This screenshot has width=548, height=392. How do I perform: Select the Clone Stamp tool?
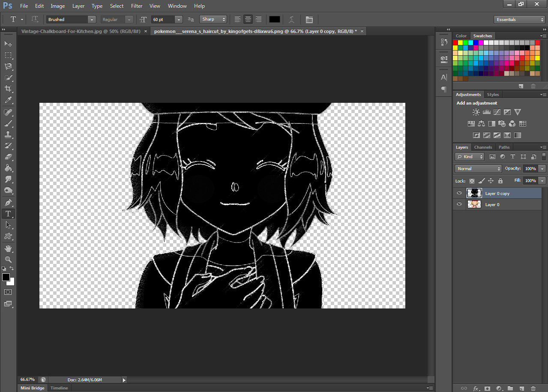(x=8, y=135)
